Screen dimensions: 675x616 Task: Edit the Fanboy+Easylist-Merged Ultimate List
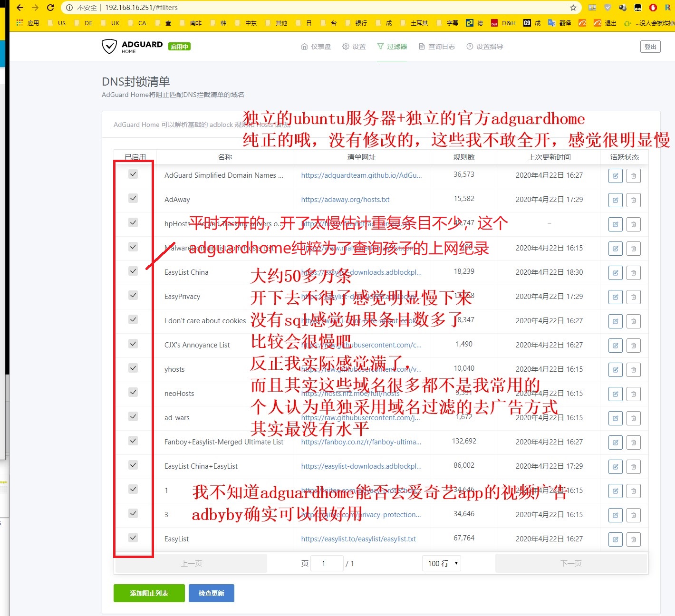click(616, 443)
